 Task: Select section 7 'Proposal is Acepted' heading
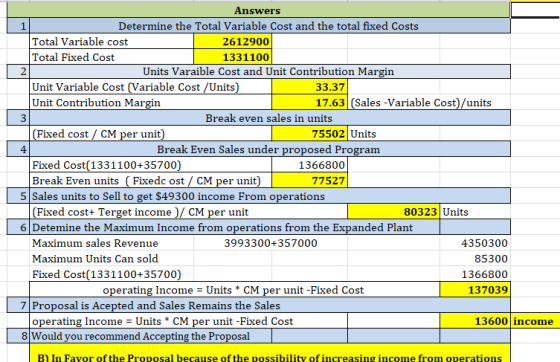[270, 305]
